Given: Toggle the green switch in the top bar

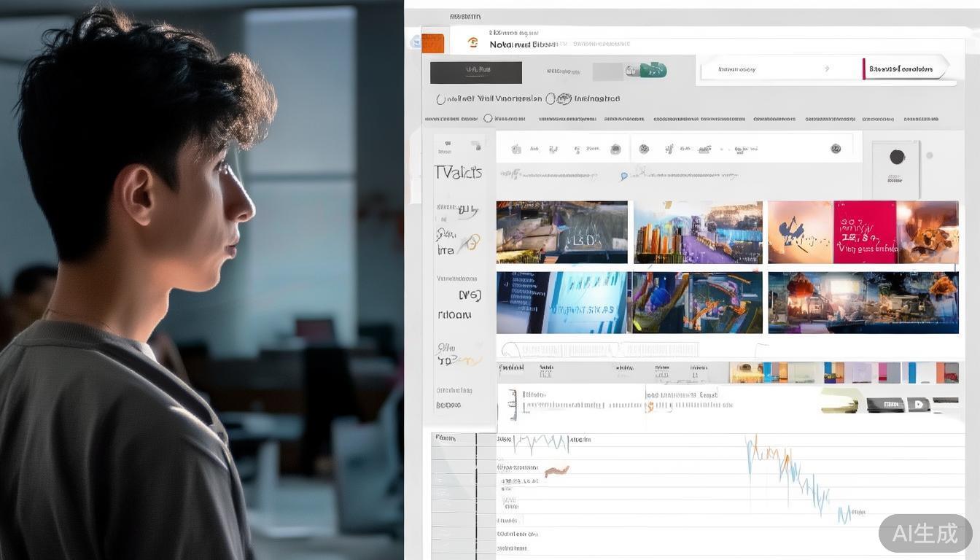Looking at the screenshot, I should 653,71.
